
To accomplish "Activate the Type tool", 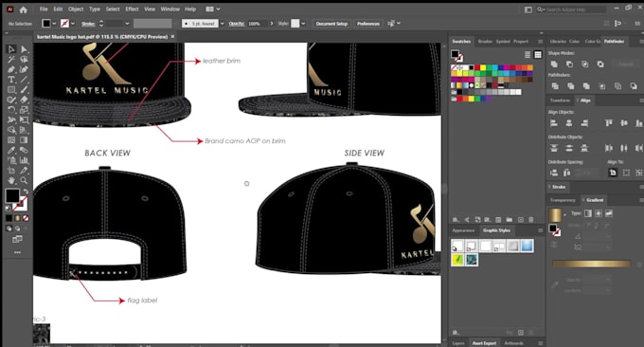I will (x=11, y=80).
